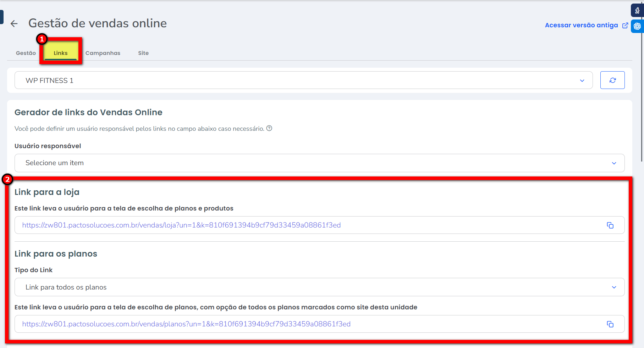Open the vendas/planos URL
644x348 pixels.
(x=186, y=324)
